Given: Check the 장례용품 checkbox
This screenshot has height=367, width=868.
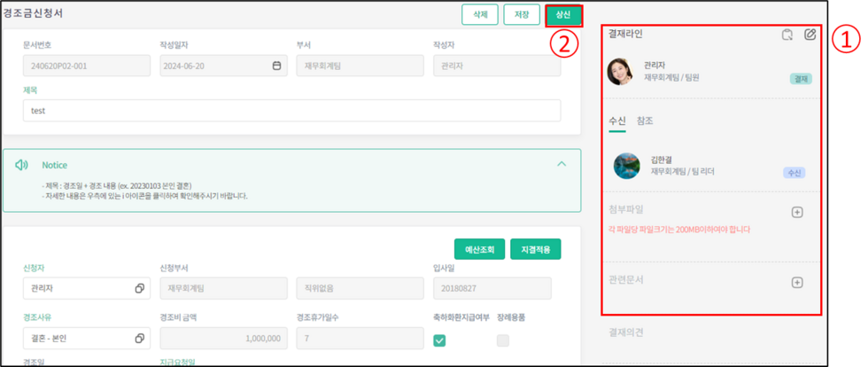Looking at the screenshot, I should [503, 340].
